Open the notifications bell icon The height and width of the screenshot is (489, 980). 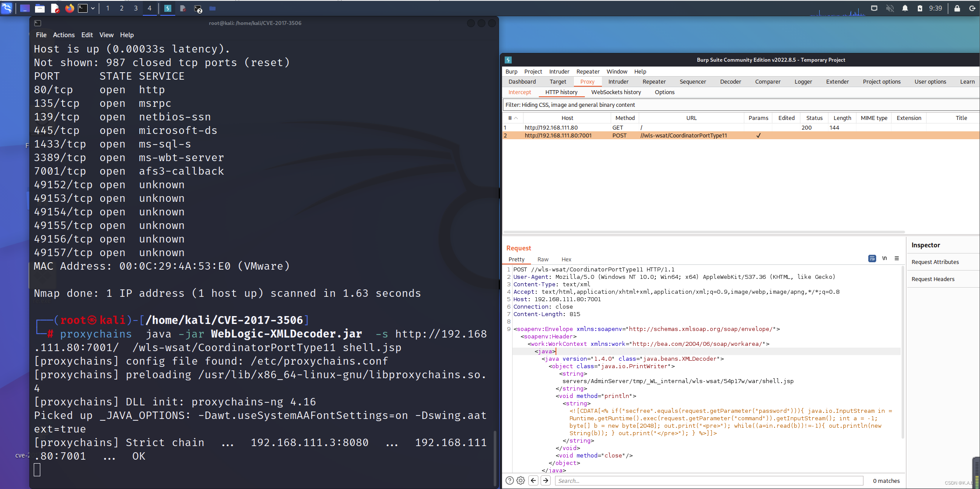[x=905, y=8]
